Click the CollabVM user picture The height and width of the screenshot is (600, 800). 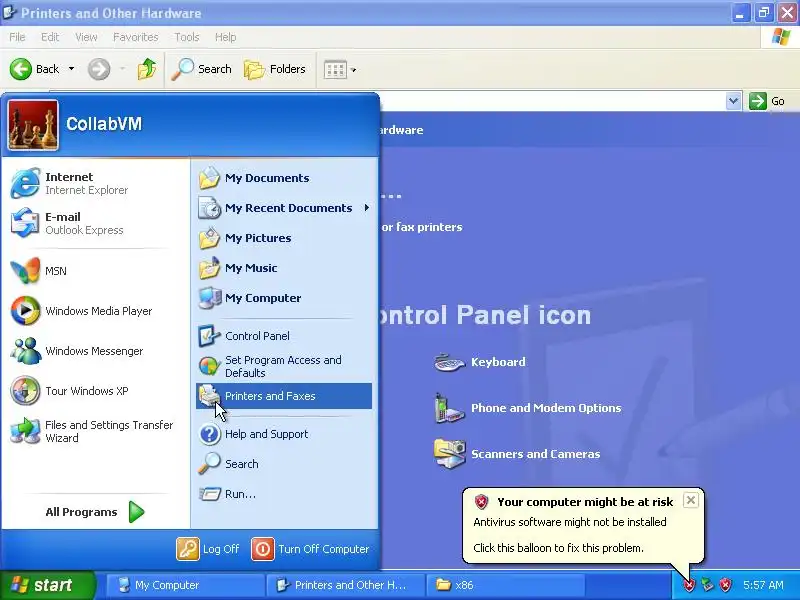point(33,124)
